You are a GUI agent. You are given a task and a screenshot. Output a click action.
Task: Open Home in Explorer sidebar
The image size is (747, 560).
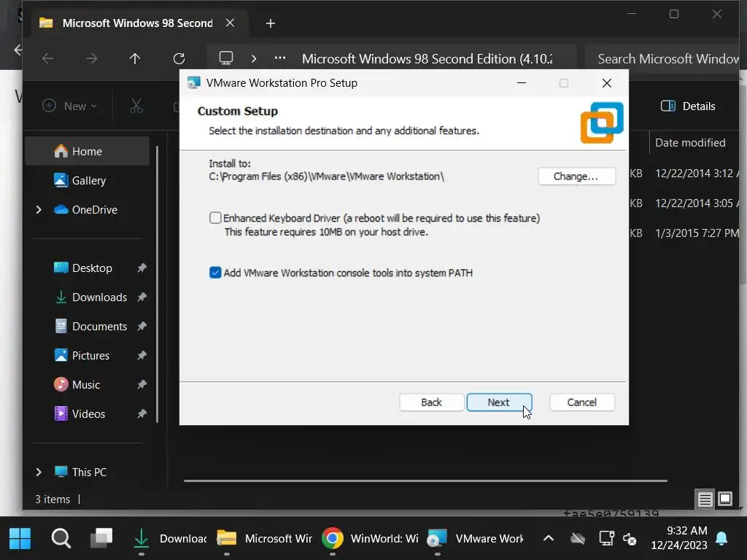click(x=88, y=152)
